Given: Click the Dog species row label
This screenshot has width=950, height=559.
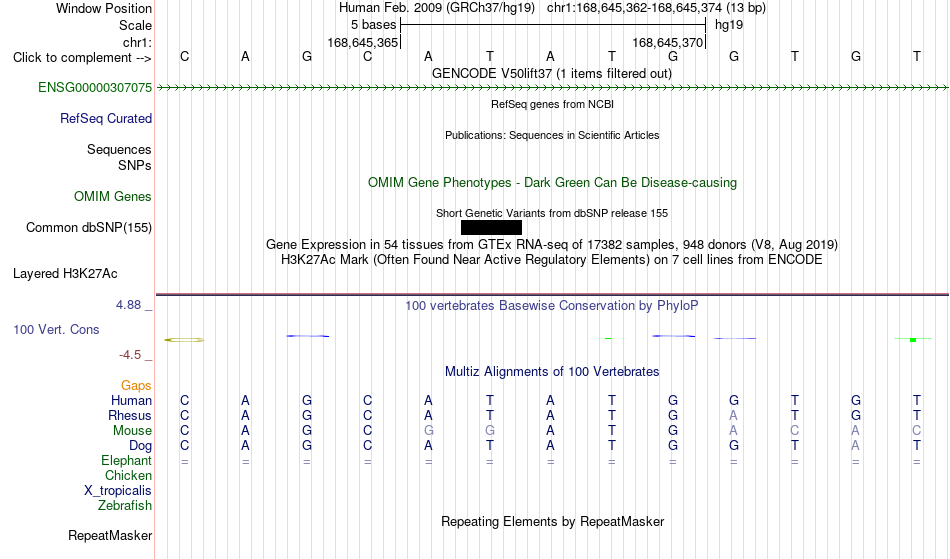Looking at the screenshot, I should point(140,446).
